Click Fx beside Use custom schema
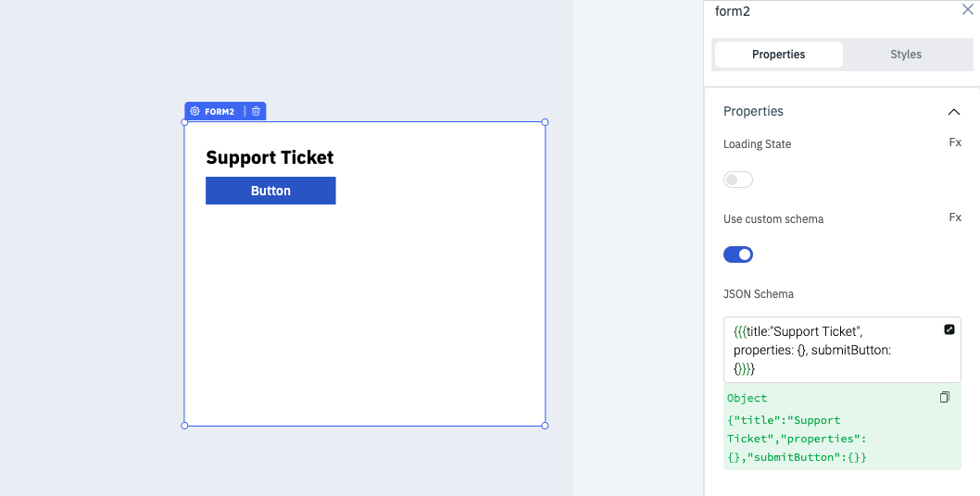The height and width of the screenshot is (496, 980). click(x=955, y=217)
